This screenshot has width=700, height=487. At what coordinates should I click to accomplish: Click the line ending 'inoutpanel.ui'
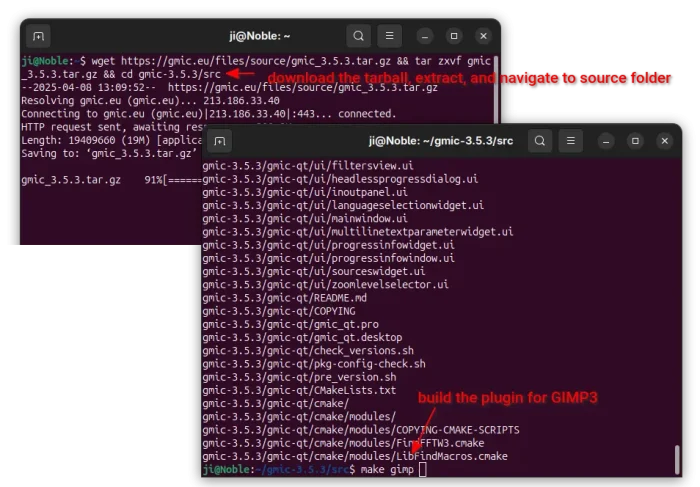click(305, 192)
